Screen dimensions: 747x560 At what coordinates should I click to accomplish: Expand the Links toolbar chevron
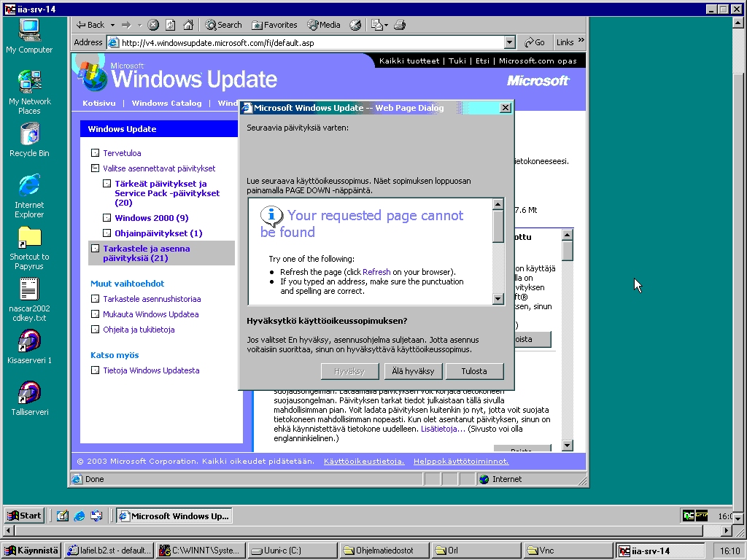pyautogui.click(x=581, y=42)
